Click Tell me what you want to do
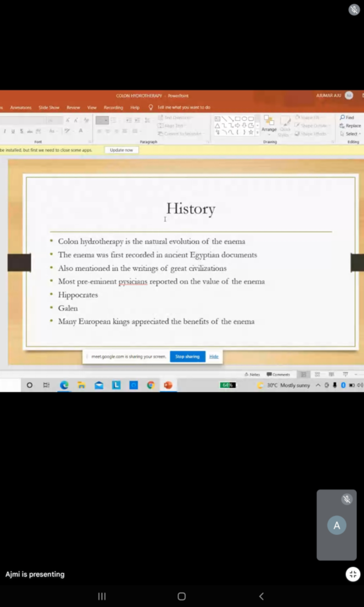This screenshot has height=607, width=364. (x=184, y=107)
